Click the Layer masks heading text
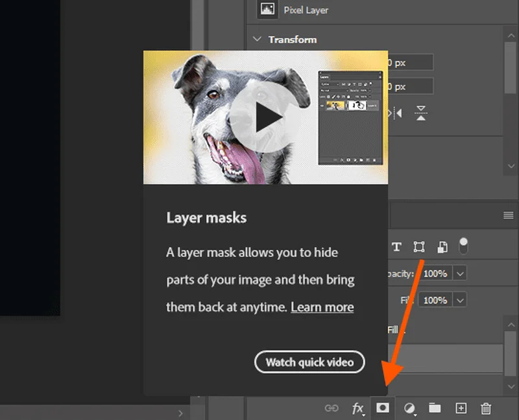The width and height of the screenshot is (519, 420). tap(206, 218)
